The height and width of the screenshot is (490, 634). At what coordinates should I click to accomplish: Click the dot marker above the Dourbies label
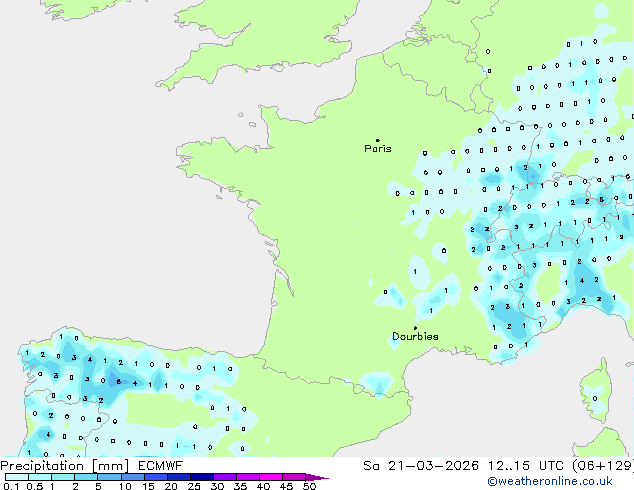click(415, 328)
